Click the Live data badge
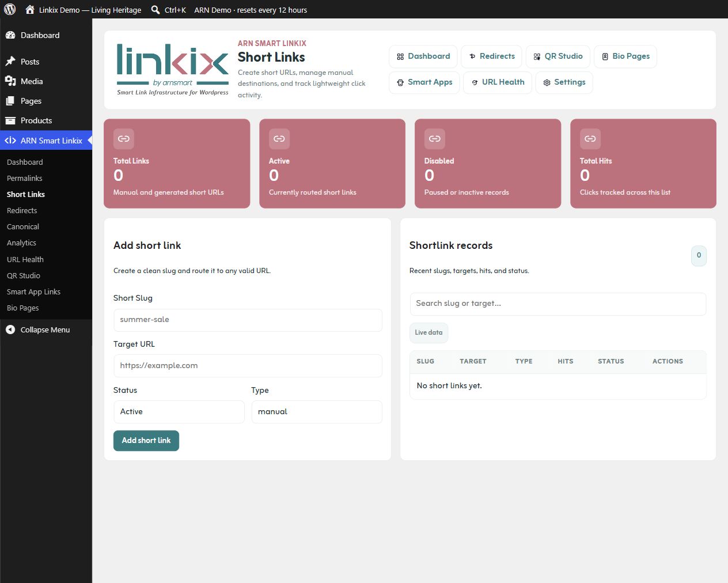 coord(429,332)
